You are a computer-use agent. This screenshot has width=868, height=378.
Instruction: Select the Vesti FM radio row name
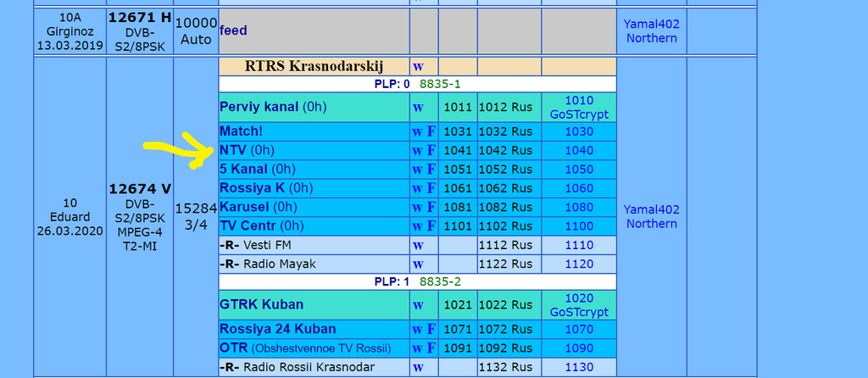[x=268, y=245]
